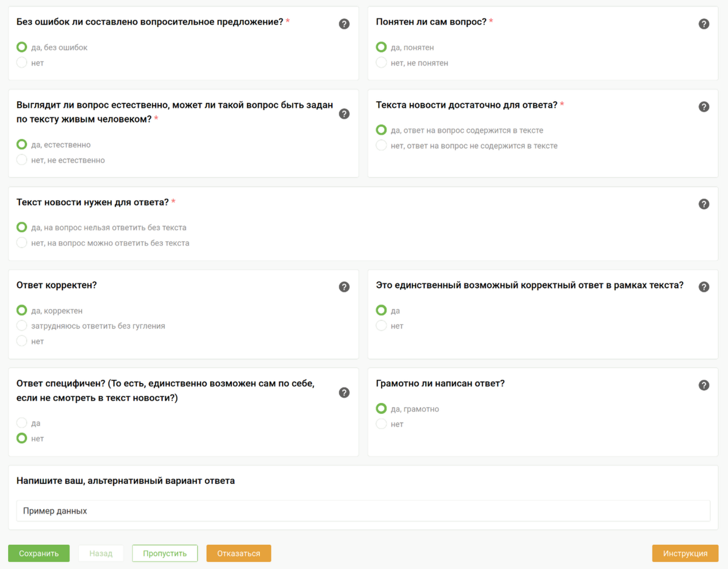Click the green "Сохранить" button
Image resolution: width=728 pixels, height=569 pixels.
(39, 553)
